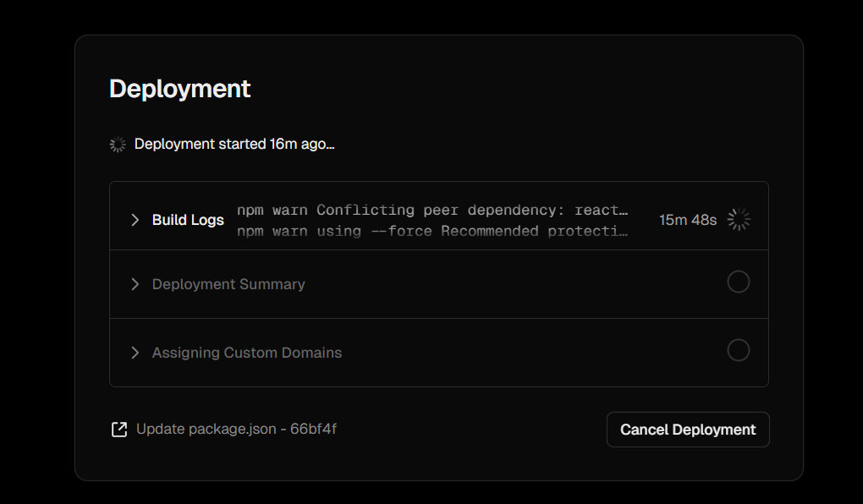This screenshot has width=863, height=504.
Task: Open the Assigning Custom Domains section label
Action: pos(247,353)
